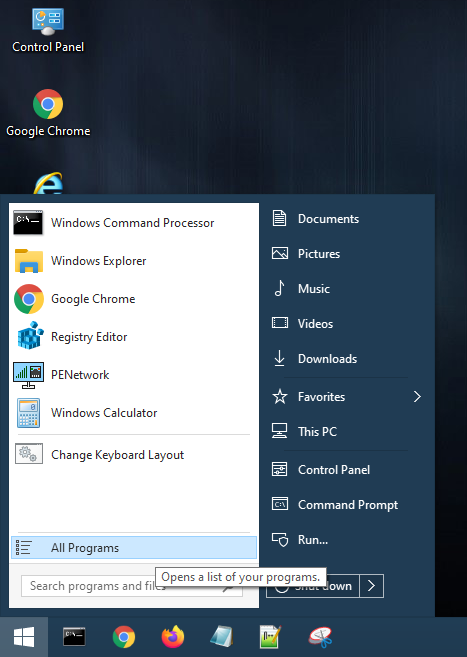Launch Firefox from the taskbar
The width and height of the screenshot is (467, 657).
173,637
